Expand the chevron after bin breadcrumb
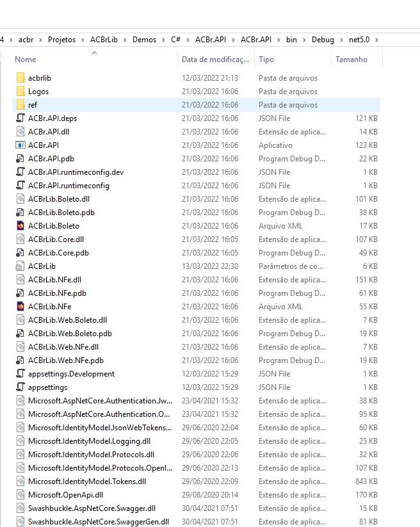The height and width of the screenshot is (527, 420). click(304, 40)
